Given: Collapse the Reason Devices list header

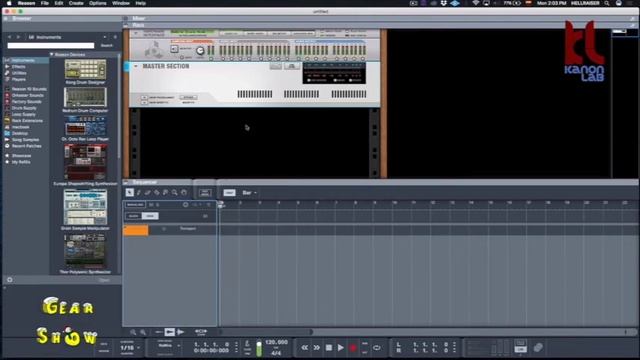Looking at the screenshot, I should click(x=52, y=54).
